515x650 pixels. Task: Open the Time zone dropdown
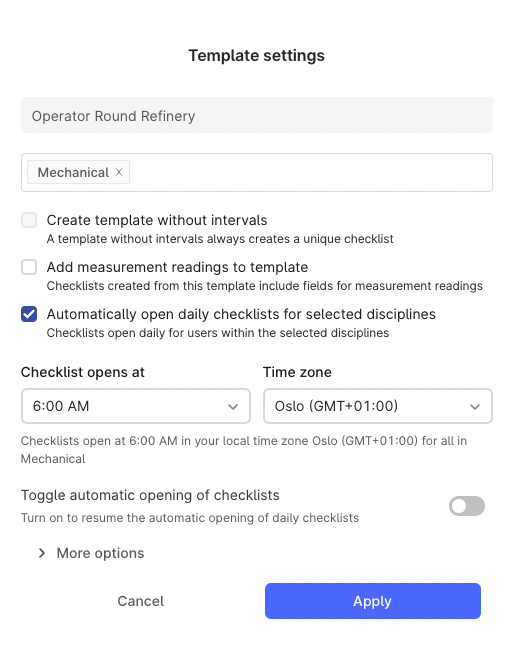point(378,406)
